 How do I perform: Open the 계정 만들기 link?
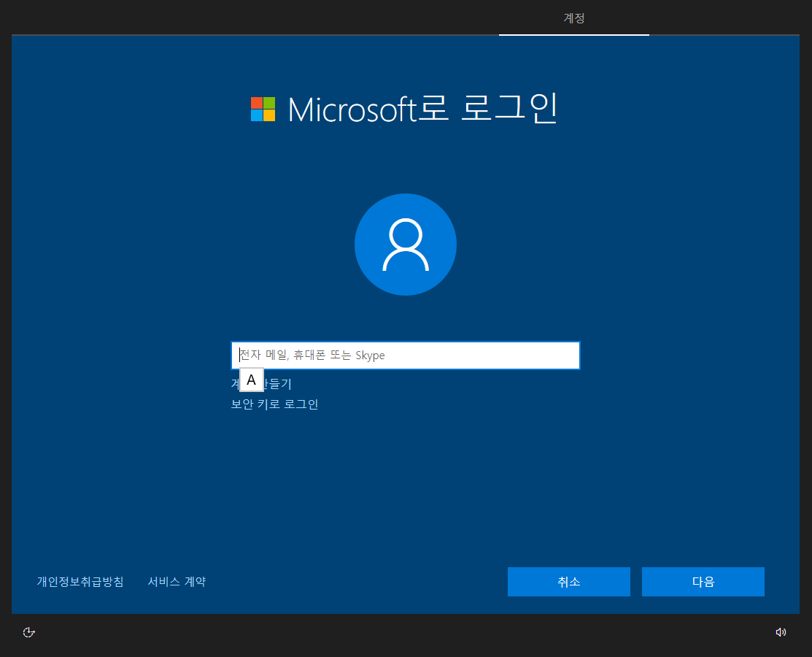(261, 384)
